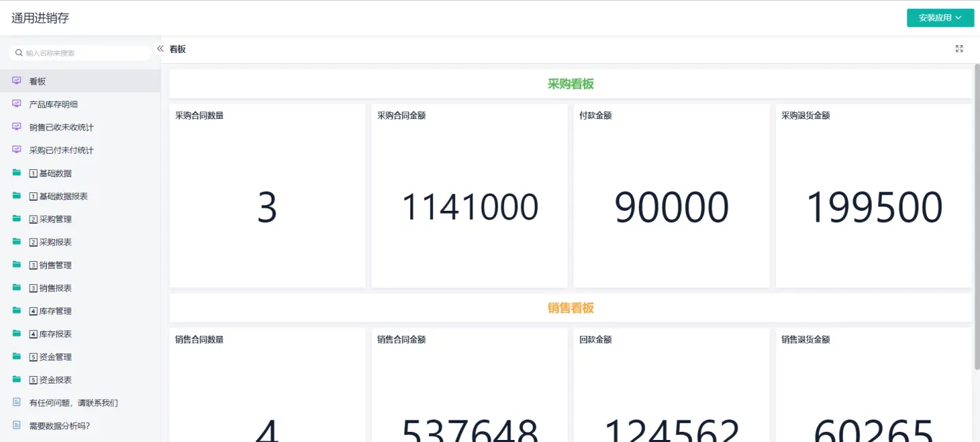Open 销售已收未收统计 report
Image resolution: width=980 pixels, height=442 pixels.
(x=80, y=127)
